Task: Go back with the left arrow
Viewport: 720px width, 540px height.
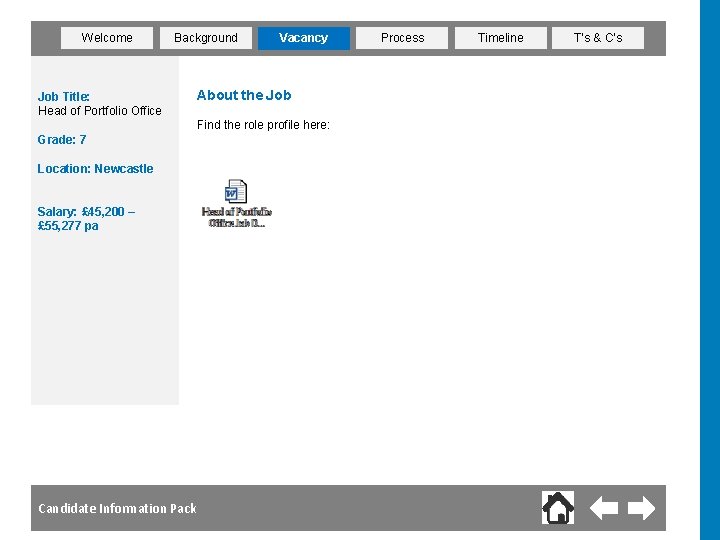Action: coord(603,508)
